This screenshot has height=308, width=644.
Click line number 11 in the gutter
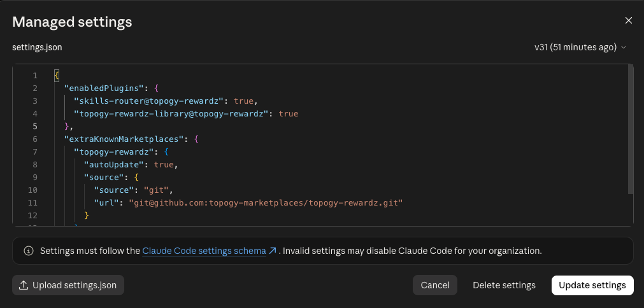33,202
